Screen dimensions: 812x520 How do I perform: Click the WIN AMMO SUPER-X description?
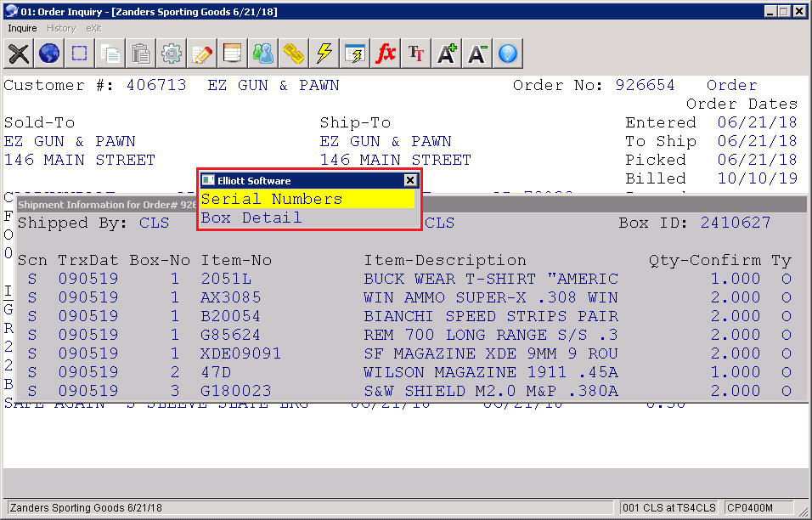tap(491, 297)
